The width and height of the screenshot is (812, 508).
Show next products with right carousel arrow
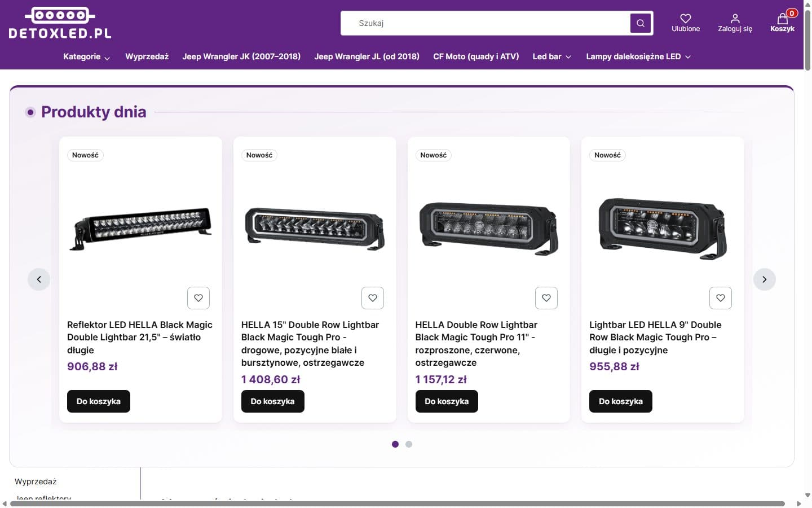(x=765, y=279)
